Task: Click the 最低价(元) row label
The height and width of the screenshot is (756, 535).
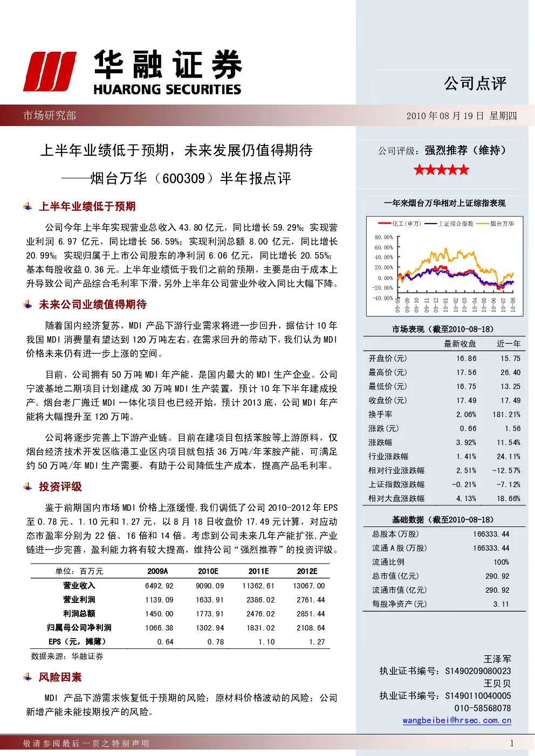Action: click(x=388, y=386)
